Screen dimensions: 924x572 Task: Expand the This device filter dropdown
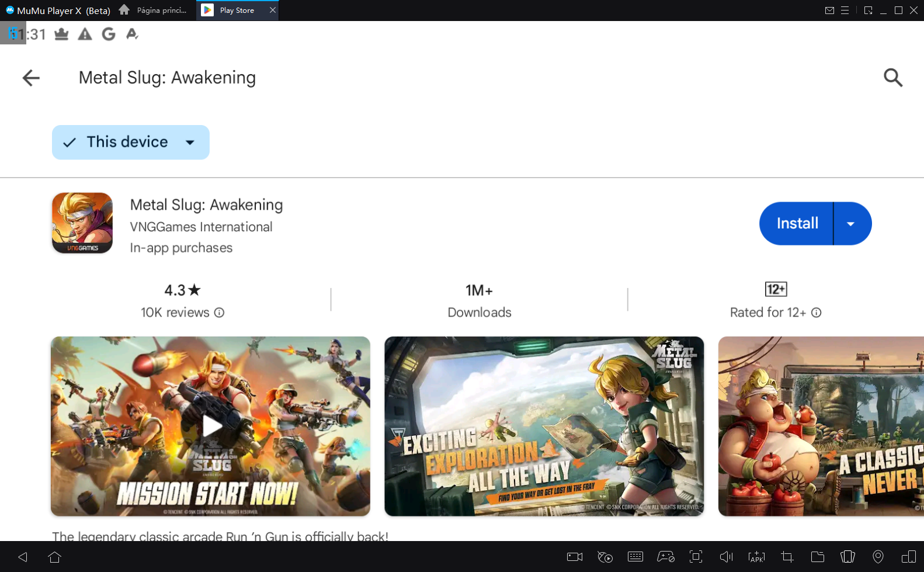[131, 142]
